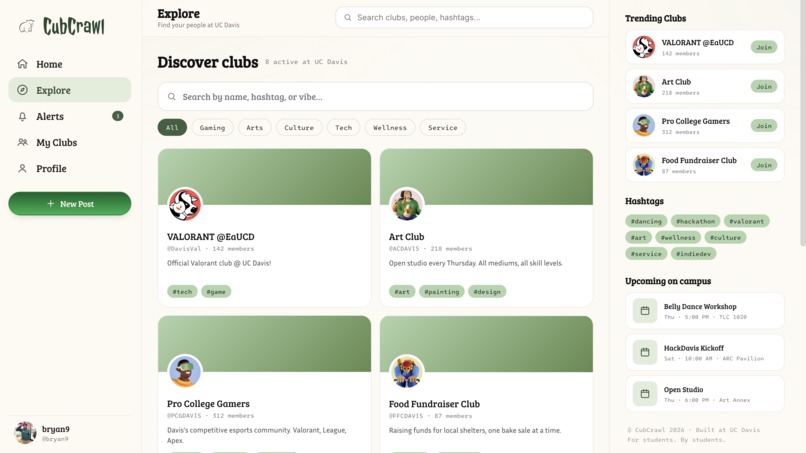Click trending Art Club avatar
Viewport: 806px width, 453px height.
[x=644, y=86]
